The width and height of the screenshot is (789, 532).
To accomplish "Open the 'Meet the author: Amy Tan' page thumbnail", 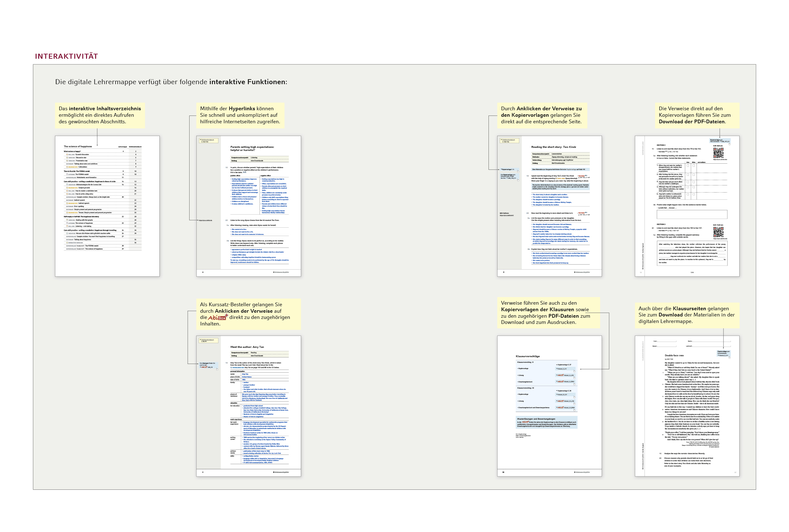I will pyautogui.click(x=249, y=406).
